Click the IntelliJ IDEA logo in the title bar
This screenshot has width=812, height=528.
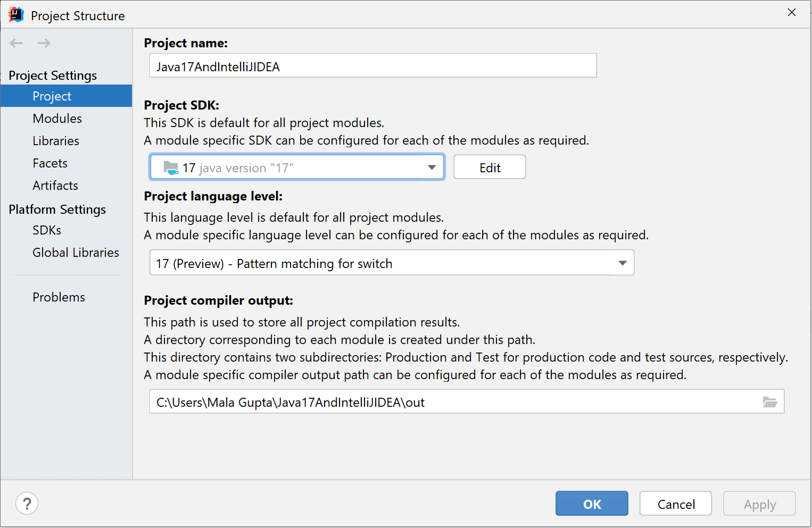(15, 14)
